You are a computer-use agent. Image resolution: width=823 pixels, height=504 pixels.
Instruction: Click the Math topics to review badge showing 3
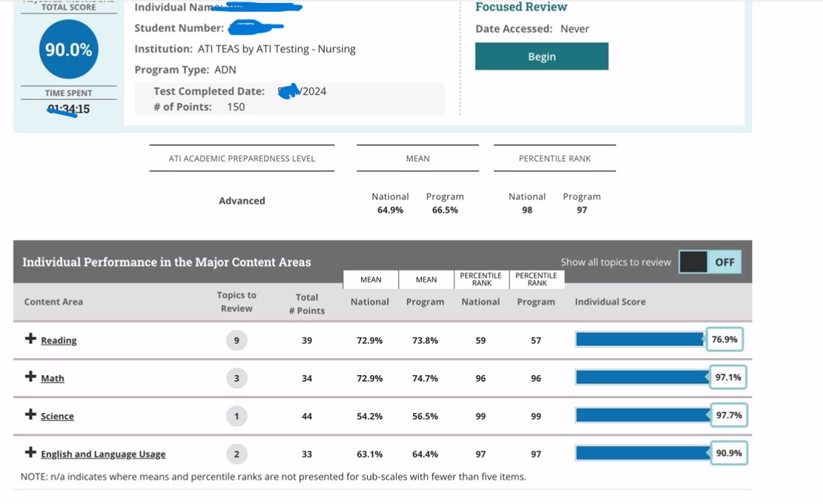[237, 378]
